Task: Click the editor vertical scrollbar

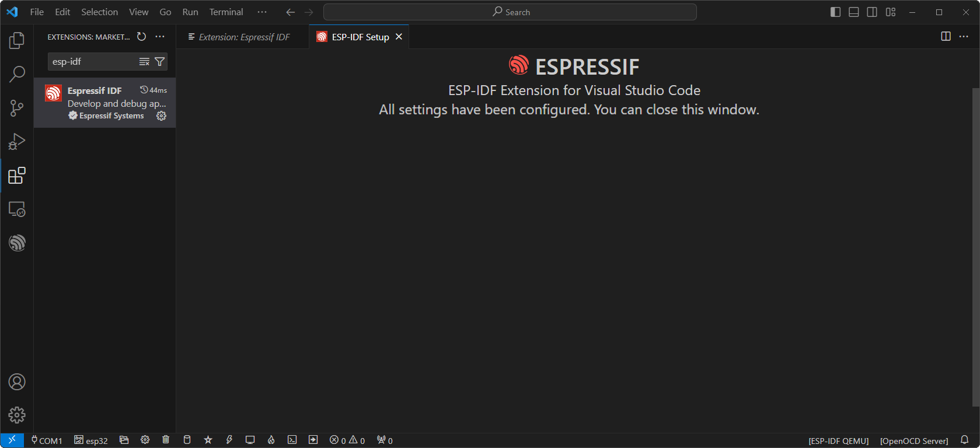Action: pos(976,248)
